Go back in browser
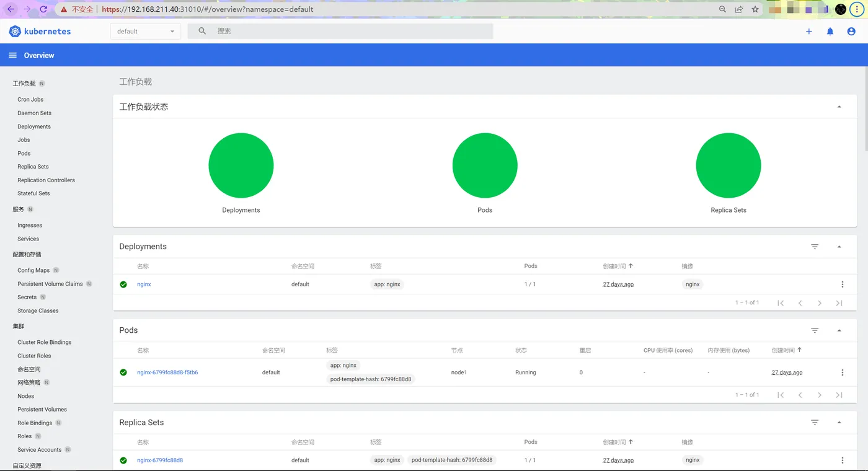The image size is (868, 471). coord(11,9)
